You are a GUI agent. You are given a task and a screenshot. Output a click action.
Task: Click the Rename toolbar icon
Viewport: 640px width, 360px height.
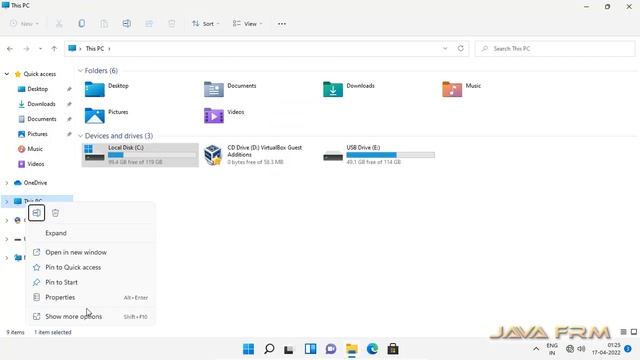click(127, 24)
